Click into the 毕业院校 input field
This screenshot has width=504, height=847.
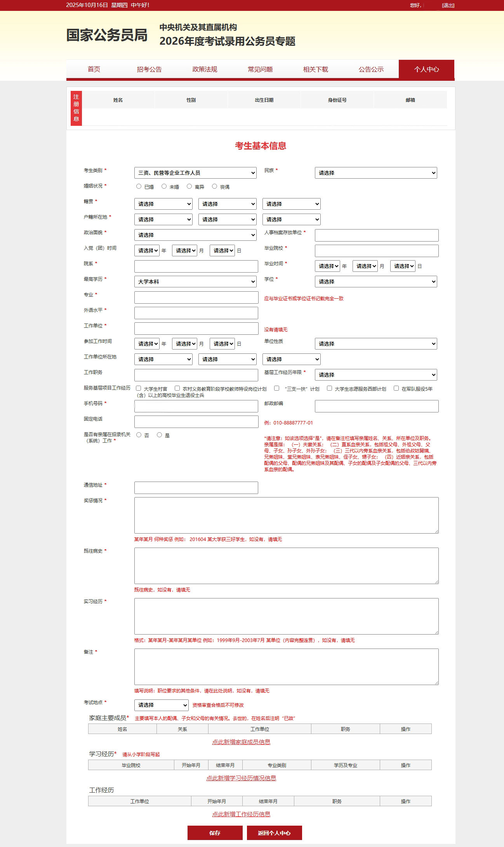tap(376, 250)
